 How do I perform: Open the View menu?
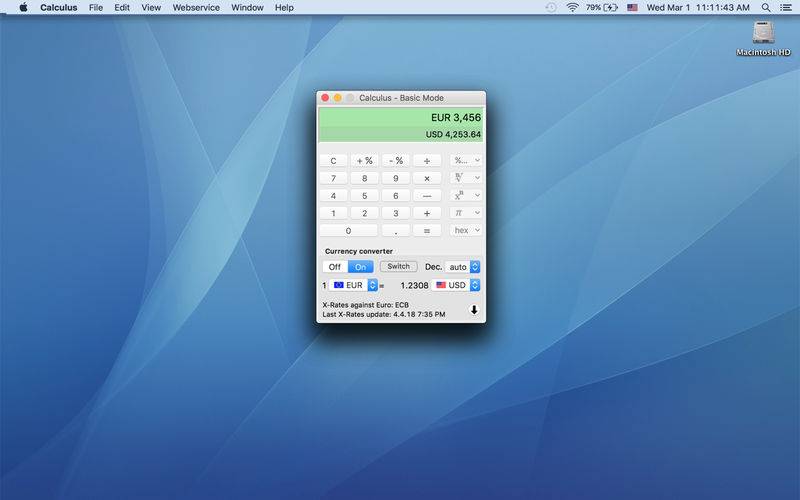click(151, 8)
